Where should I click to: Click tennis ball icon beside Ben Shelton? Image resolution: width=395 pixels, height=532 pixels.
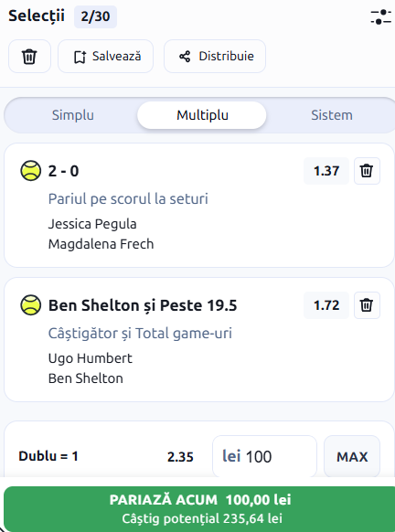pyautogui.click(x=31, y=304)
